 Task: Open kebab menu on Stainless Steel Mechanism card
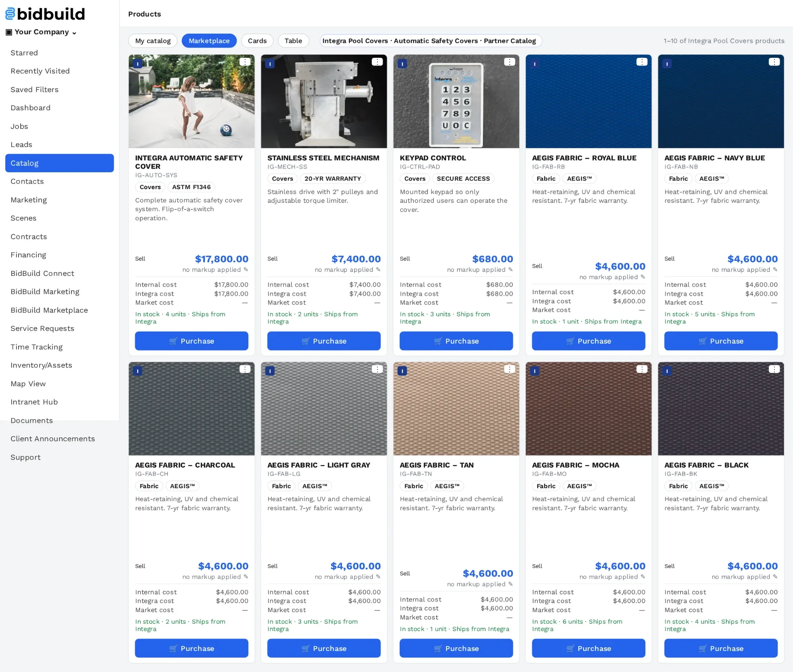coord(377,62)
